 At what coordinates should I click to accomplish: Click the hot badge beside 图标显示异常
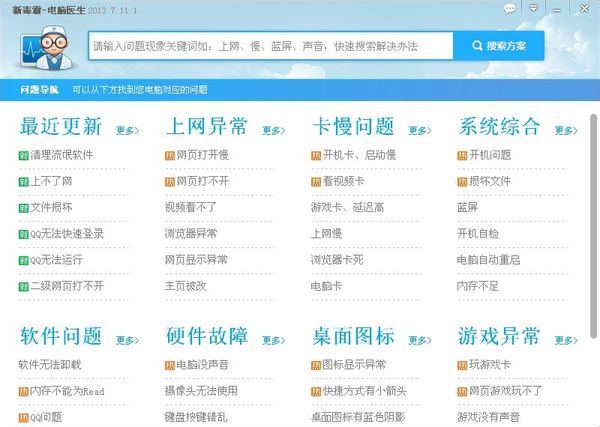[316, 365]
